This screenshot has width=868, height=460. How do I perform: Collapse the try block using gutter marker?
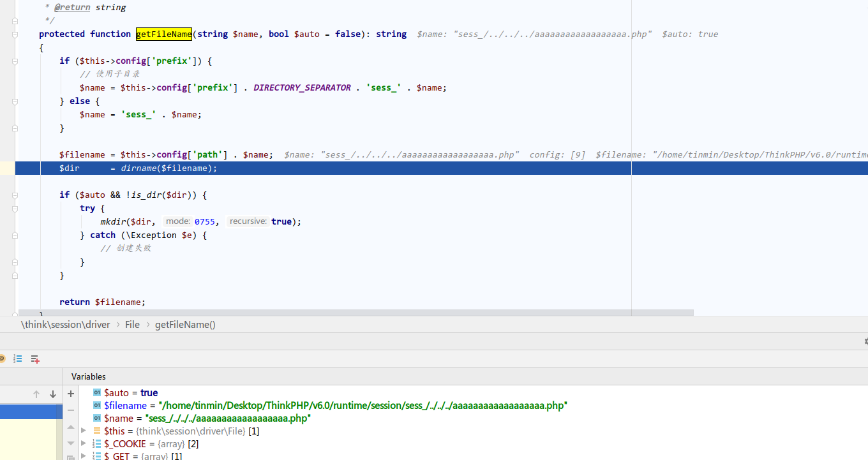click(14, 208)
